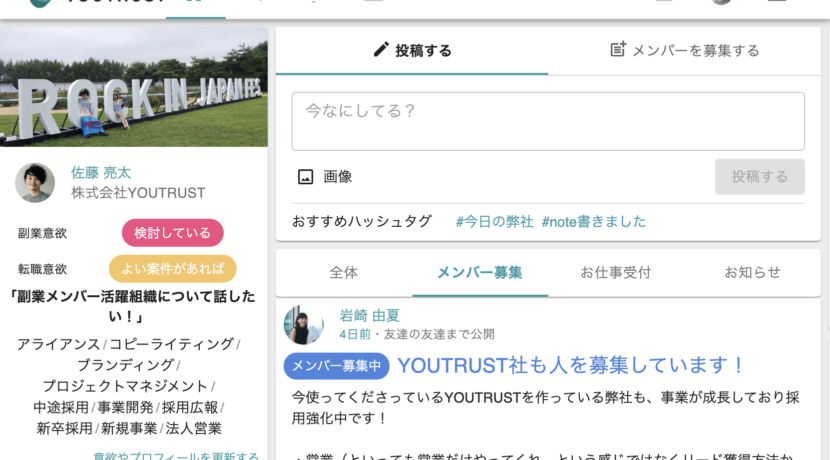Open the ROCK IN JAPAN FES cover photo
Viewport: 830px width, 460px height.
(x=134, y=87)
